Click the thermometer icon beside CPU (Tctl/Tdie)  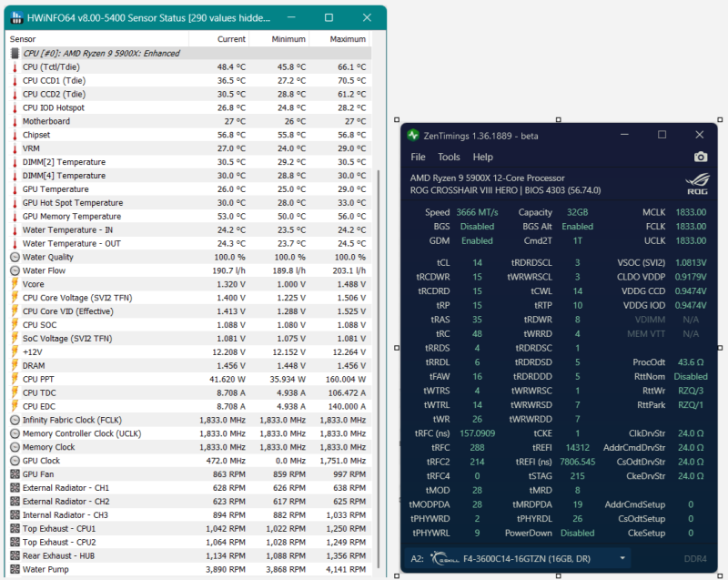[15, 67]
